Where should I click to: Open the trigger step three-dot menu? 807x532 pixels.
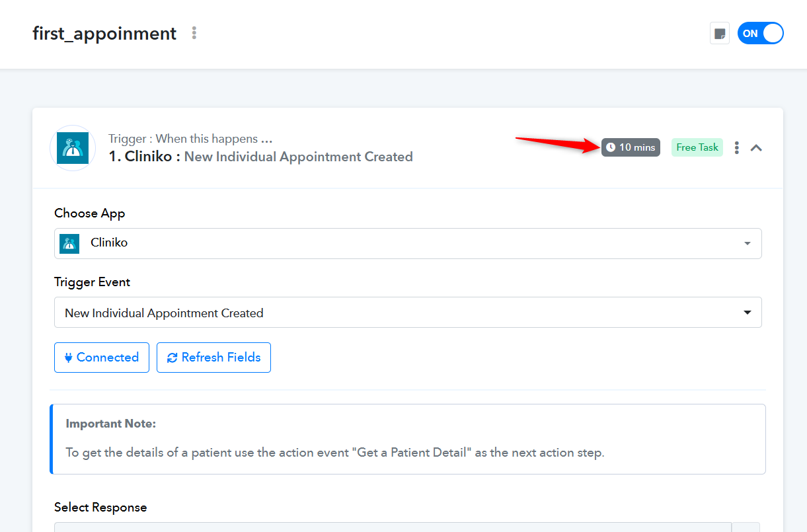(x=737, y=147)
